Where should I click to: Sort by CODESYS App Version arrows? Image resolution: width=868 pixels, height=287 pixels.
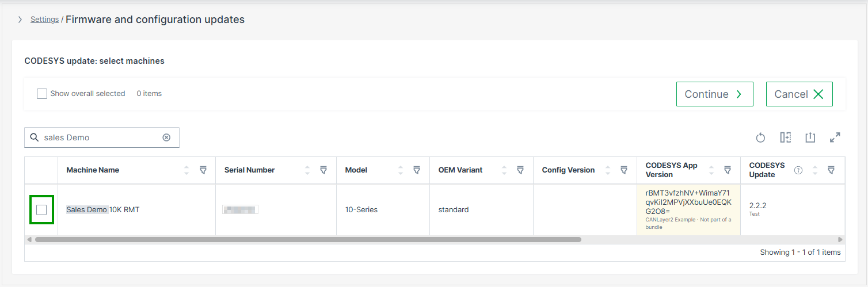[711, 170]
